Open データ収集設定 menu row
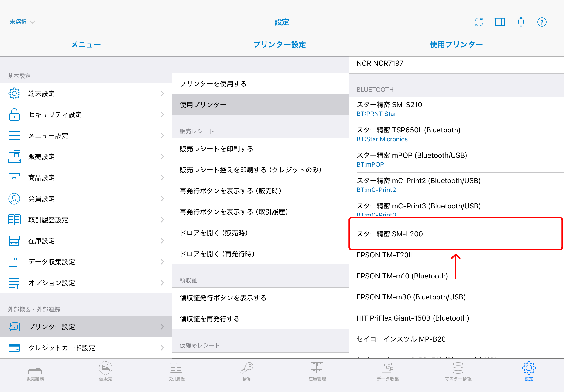 click(86, 262)
